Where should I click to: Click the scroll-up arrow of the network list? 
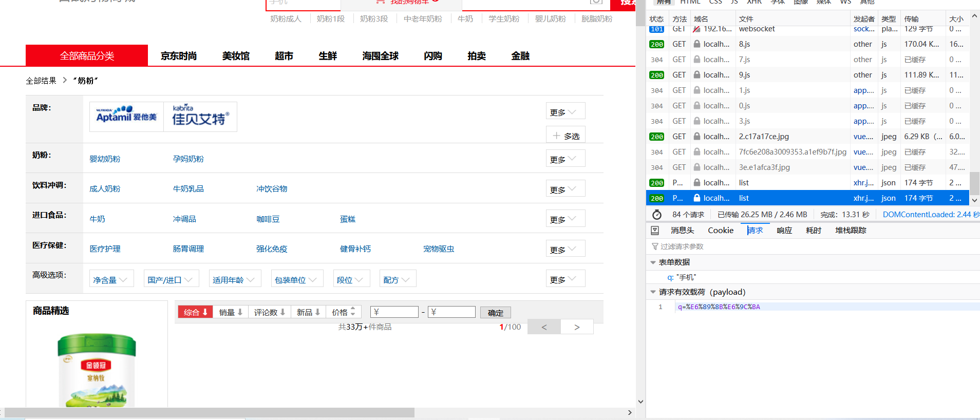974,16
